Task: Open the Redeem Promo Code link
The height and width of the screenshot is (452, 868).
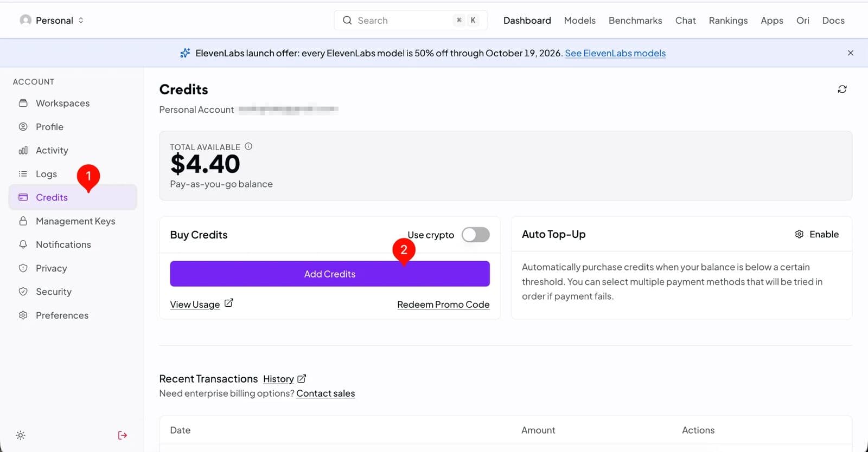Action: click(x=443, y=305)
